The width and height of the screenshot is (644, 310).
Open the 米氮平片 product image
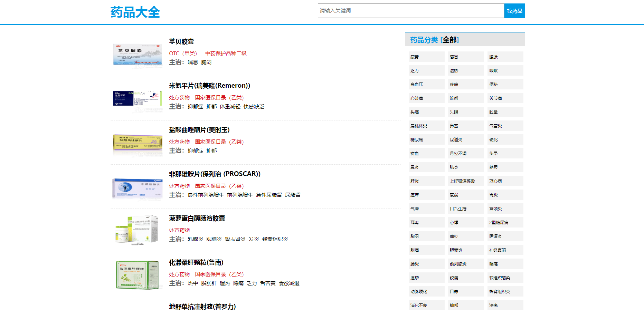tap(138, 98)
